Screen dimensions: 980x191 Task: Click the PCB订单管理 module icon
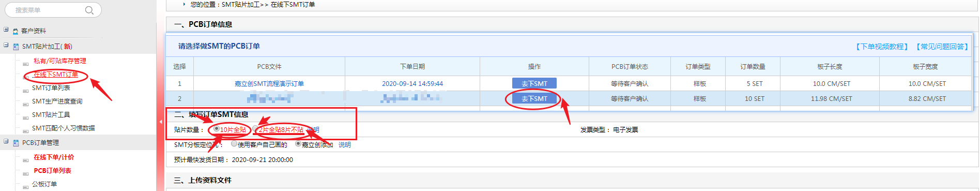click(x=16, y=143)
